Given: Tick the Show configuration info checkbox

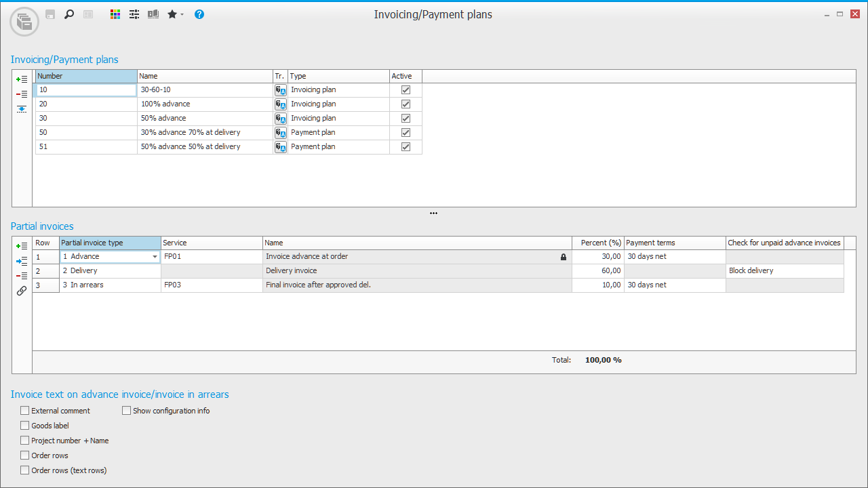Looking at the screenshot, I should click(127, 411).
